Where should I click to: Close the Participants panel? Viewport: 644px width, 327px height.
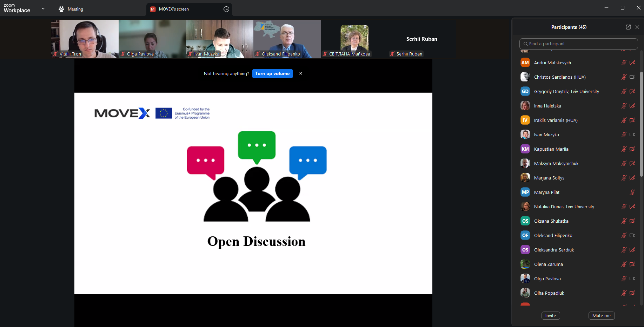click(x=637, y=27)
